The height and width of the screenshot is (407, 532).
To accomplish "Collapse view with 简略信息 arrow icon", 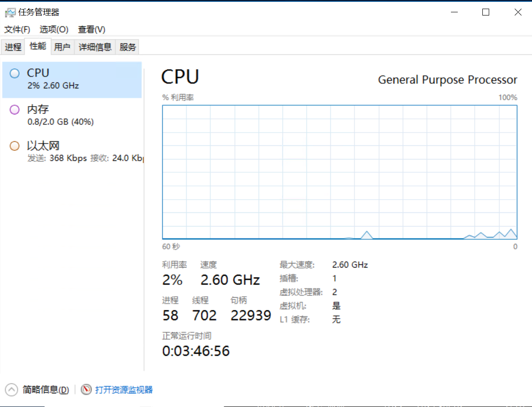I will tap(11, 389).
